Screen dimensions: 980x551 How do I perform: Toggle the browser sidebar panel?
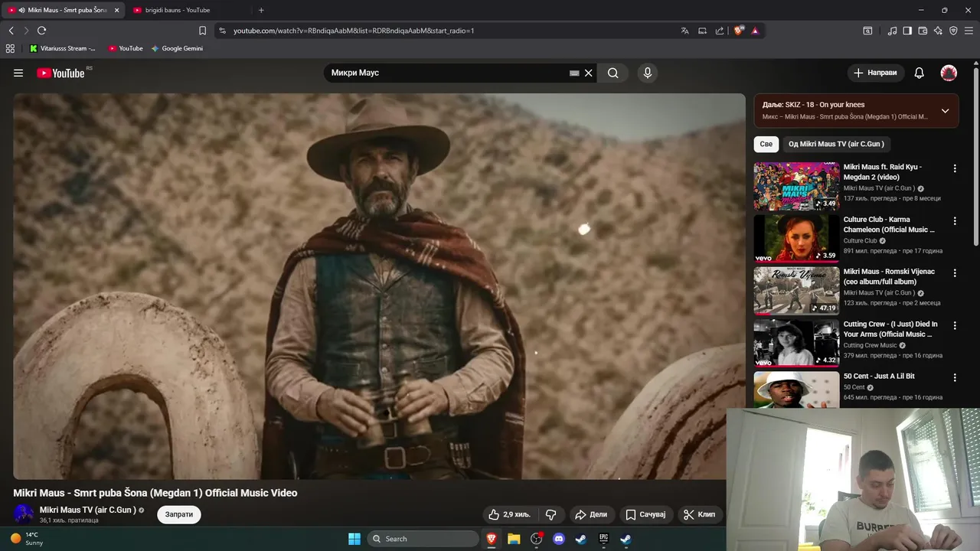coord(907,31)
